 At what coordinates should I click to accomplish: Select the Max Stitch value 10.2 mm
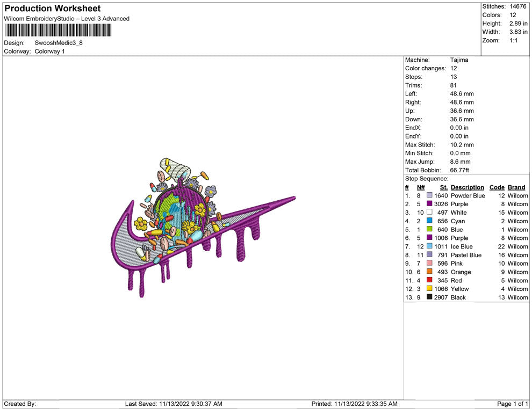(462, 144)
